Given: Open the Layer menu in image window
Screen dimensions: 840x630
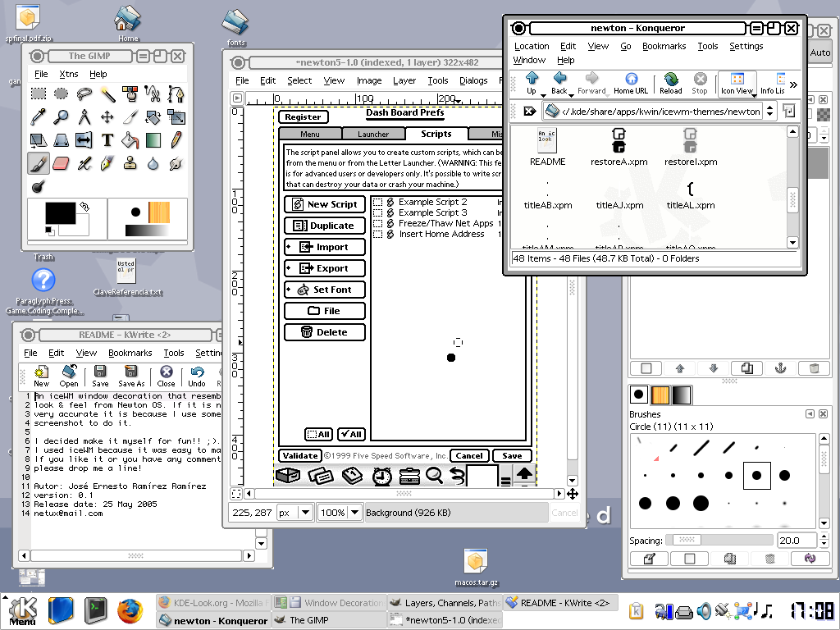Looking at the screenshot, I should click(x=404, y=80).
